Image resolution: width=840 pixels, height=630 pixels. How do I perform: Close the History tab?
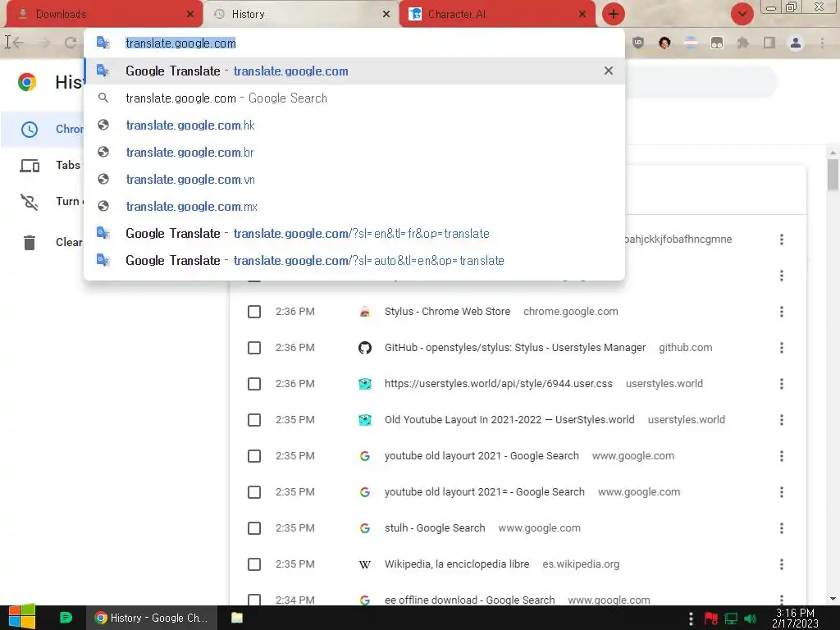coord(386,15)
